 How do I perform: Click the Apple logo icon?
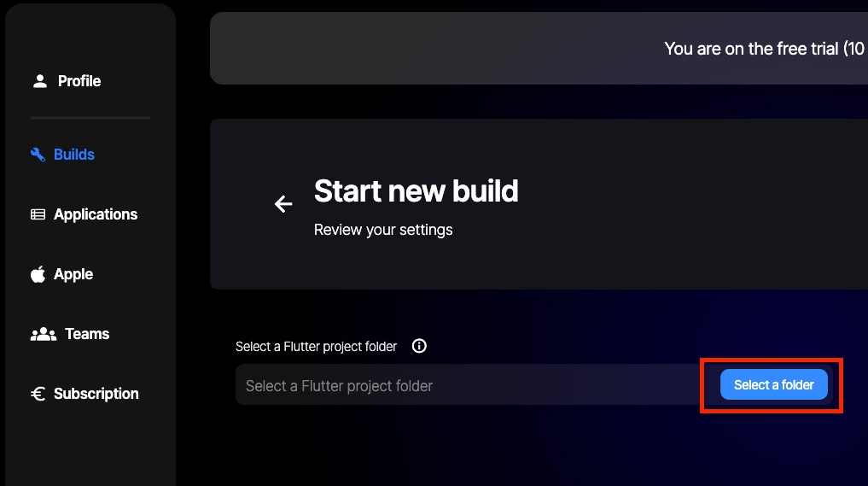point(38,274)
